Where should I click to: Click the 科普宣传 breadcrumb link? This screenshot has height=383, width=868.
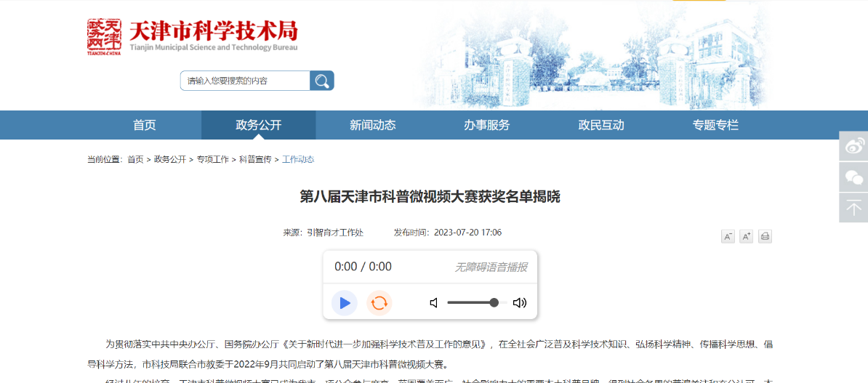(255, 159)
